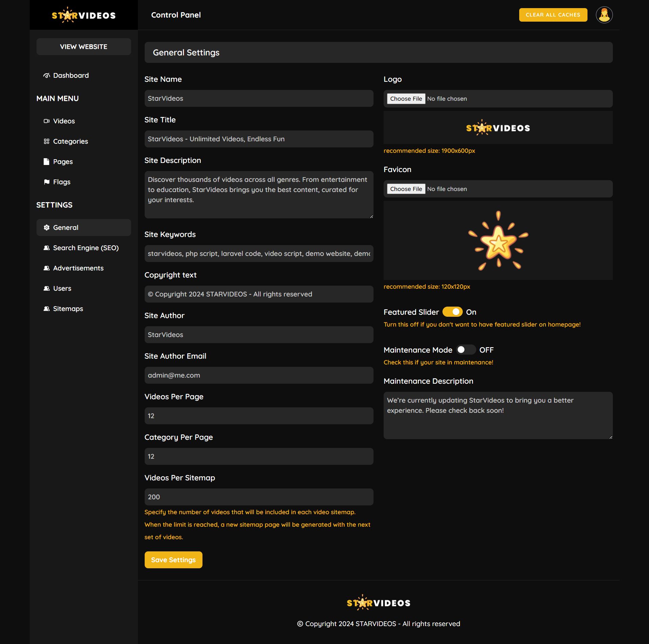Viewport: 649px width, 644px height.
Task: Open the user avatar profile icon
Action: coord(604,15)
